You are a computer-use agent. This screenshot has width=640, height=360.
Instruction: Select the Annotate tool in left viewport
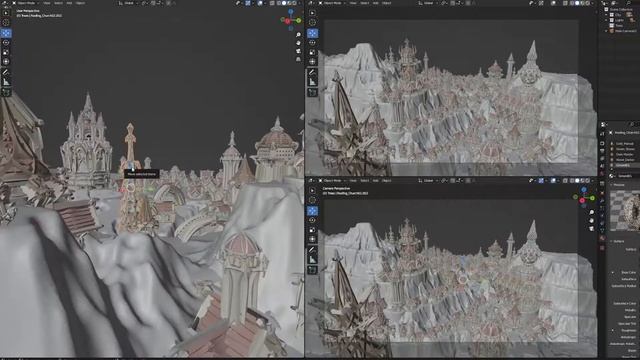[x=6, y=72]
